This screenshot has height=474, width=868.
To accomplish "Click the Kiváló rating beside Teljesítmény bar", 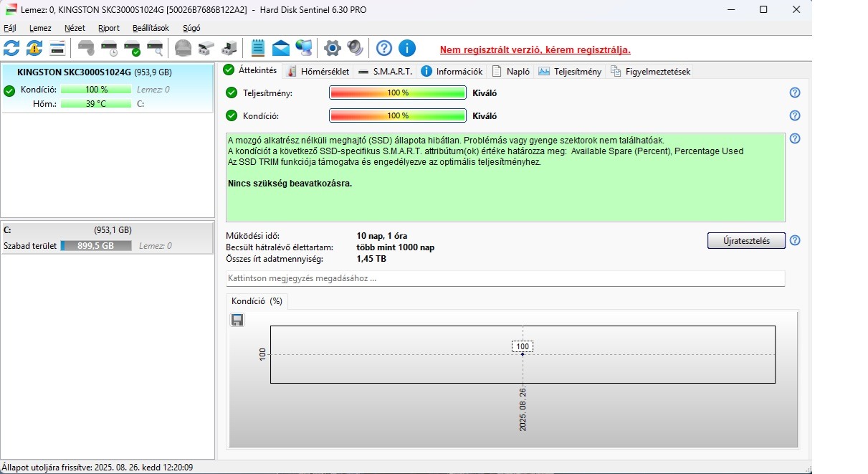I will click(485, 93).
